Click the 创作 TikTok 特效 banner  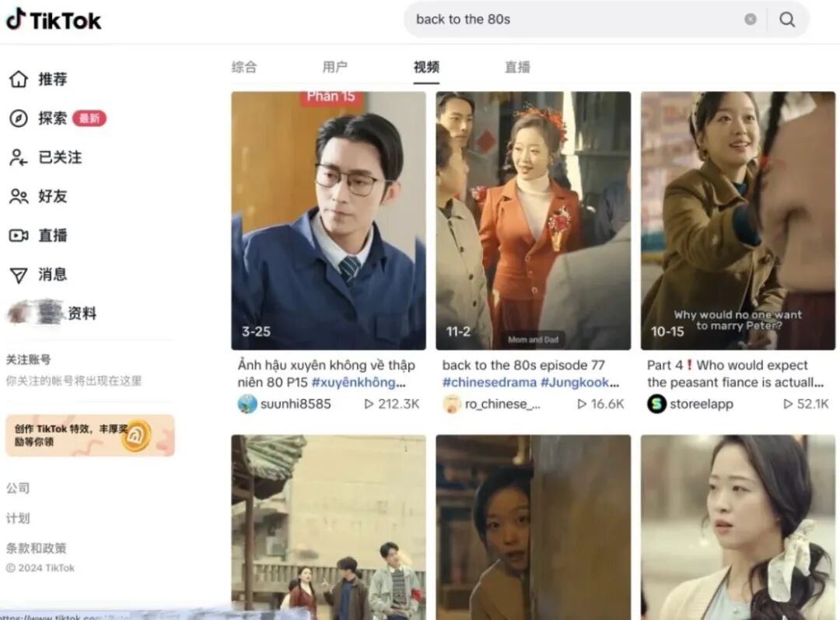pyautogui.click(x=90, y=435)
